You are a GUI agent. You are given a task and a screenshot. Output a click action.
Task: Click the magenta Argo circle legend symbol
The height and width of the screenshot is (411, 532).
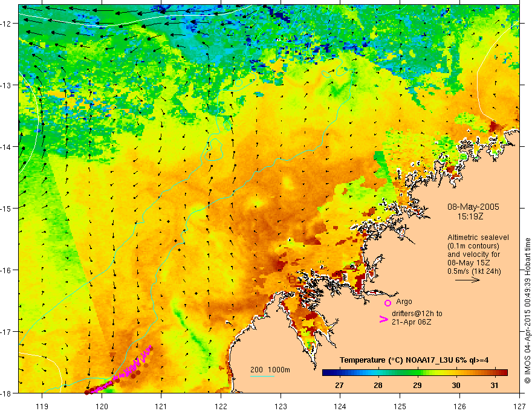click(x=388, y=303)
